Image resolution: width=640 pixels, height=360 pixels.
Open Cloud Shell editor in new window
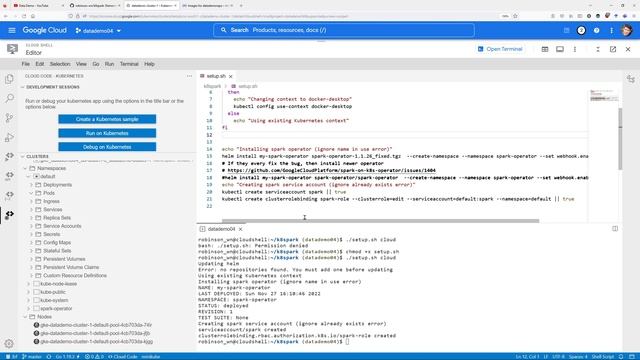pos(613,49)
